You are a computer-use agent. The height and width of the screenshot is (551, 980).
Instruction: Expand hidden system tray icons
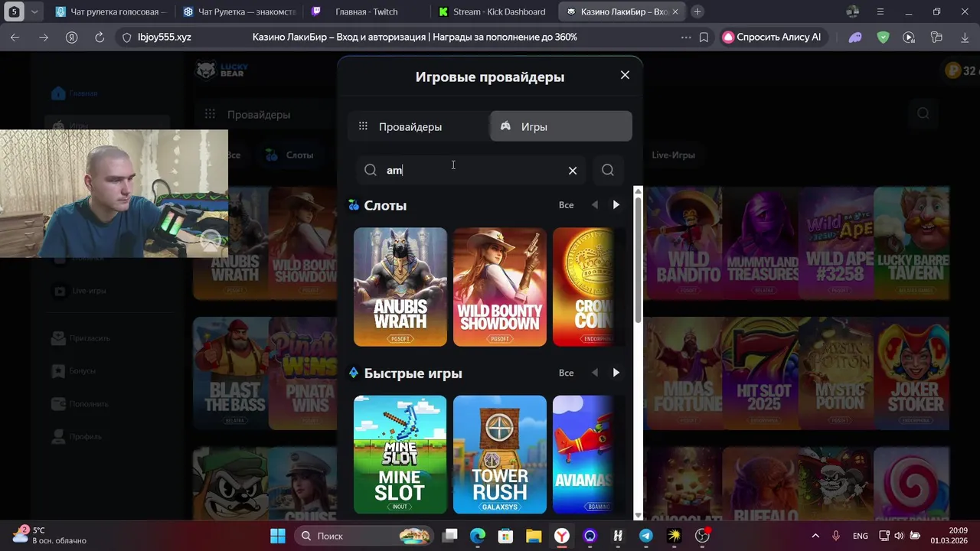pyautogui.click(x=815, y=536)
